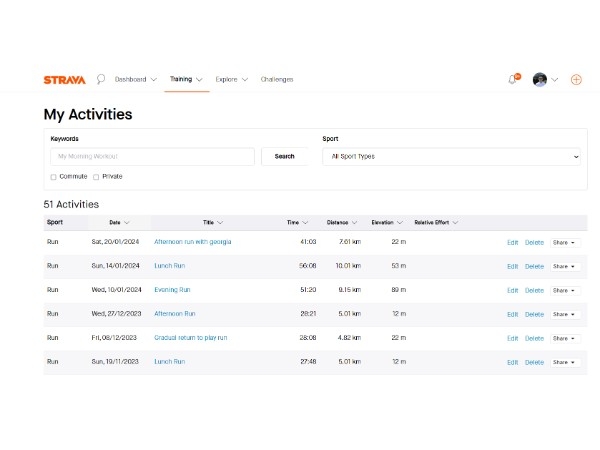This screenshot has width=600, height=450.
Task: Open the All Sport Types dropdown
Action: click(455, 157)
